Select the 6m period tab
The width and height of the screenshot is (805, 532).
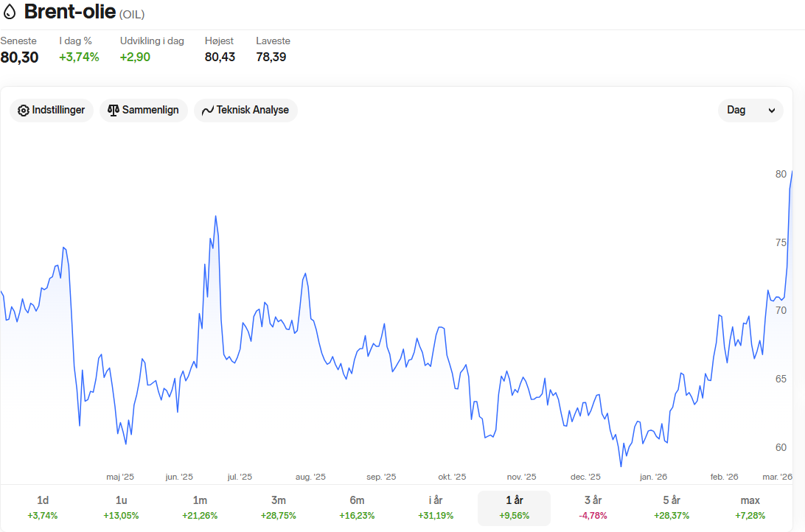(357, 508)
